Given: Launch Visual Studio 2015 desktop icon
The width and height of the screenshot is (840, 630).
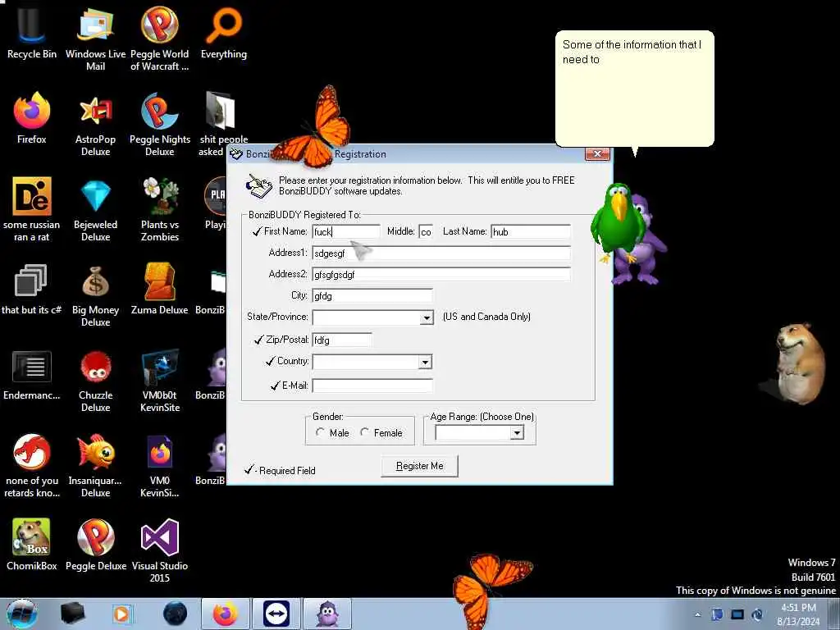Looking at the screenshot, I should (x=160, y=550).
